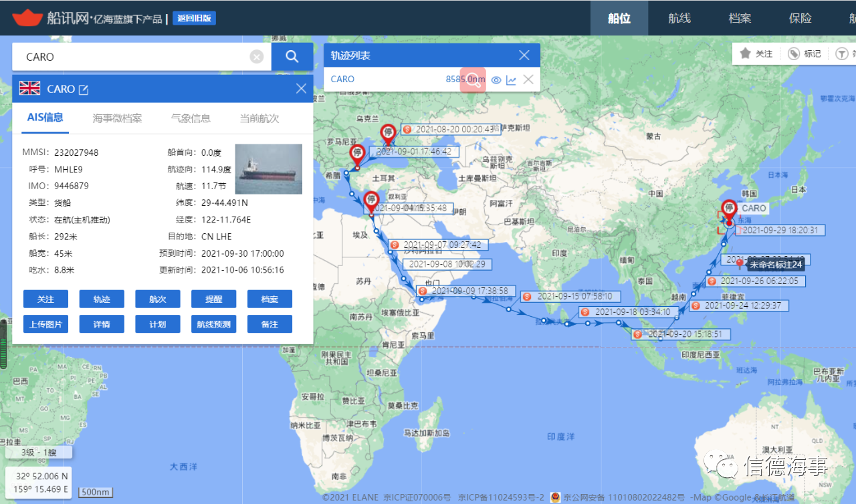Click the 京ICP证070006号 footer link
Viewport: 856px width, 504px height.
tap(417, 497)
